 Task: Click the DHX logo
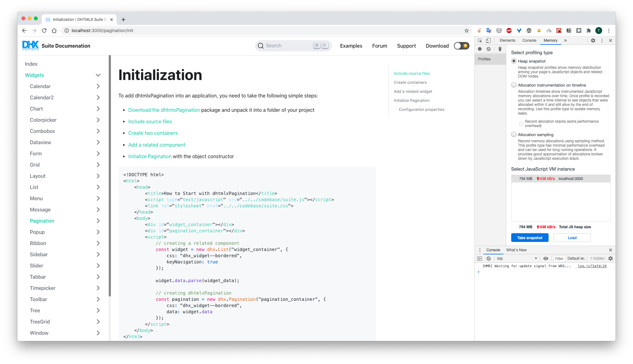[x=31, y=46]
